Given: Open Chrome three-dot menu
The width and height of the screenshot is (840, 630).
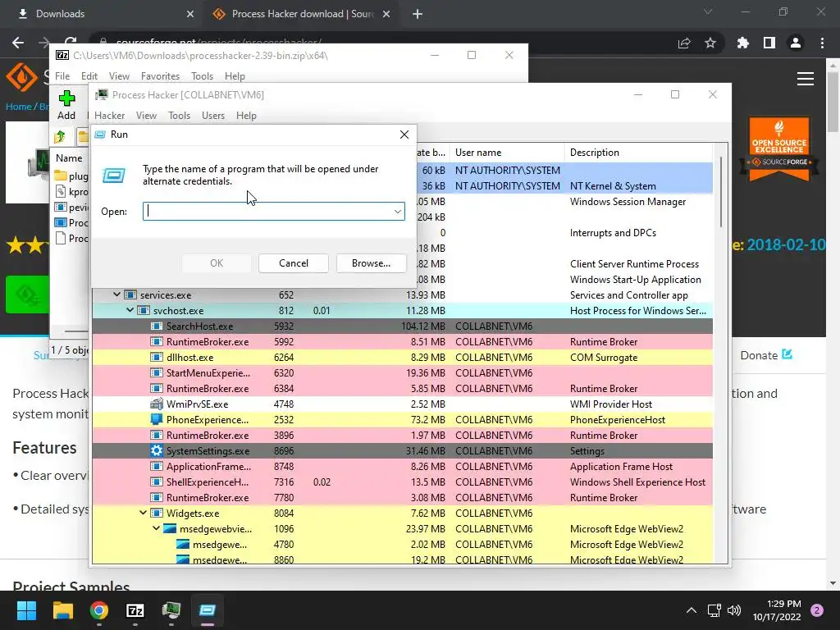Looking at the screenshot, I should tap(822, 43).
